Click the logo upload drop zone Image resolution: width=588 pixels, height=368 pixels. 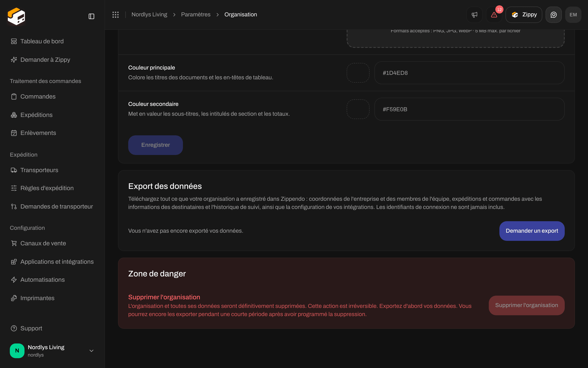point(455,38)
